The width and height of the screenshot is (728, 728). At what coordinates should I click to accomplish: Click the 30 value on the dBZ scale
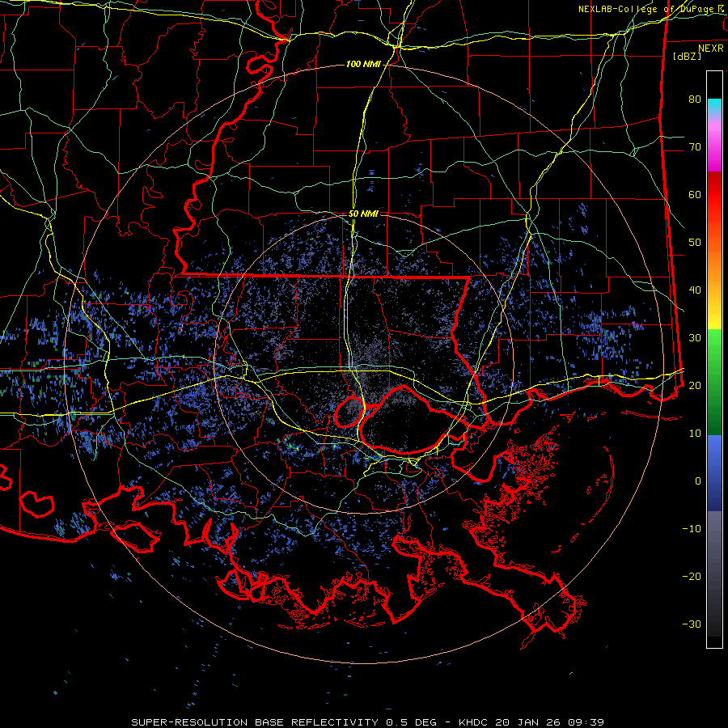(695, 338)
